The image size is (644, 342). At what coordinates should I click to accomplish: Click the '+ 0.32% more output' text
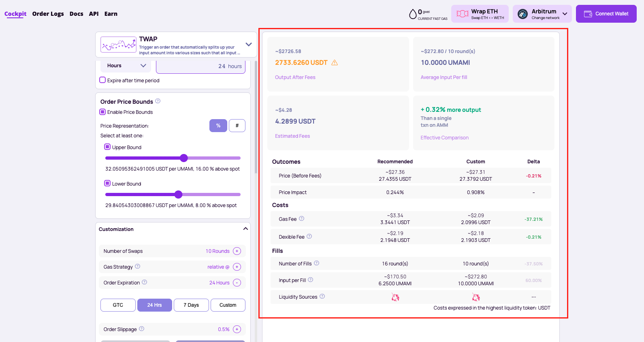pyautogui.click(x=451, y=110)
